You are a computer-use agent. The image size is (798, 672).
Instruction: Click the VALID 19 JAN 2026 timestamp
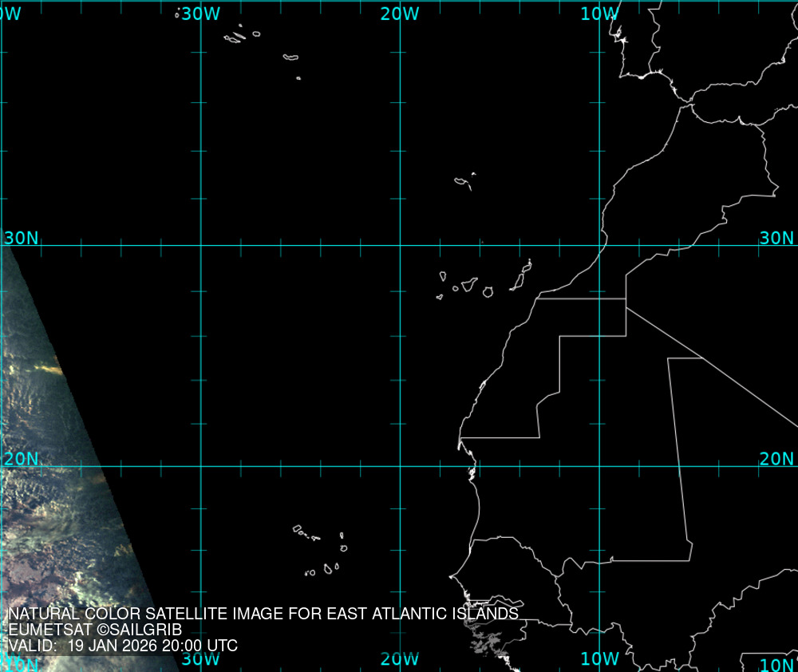click(123, 646)
